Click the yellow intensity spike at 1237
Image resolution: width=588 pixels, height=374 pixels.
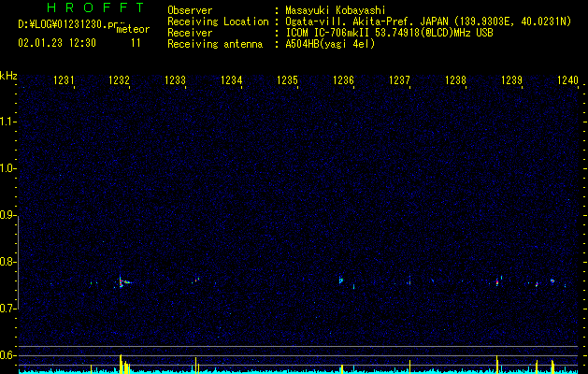pyautogui.click(x=409, y=367)
